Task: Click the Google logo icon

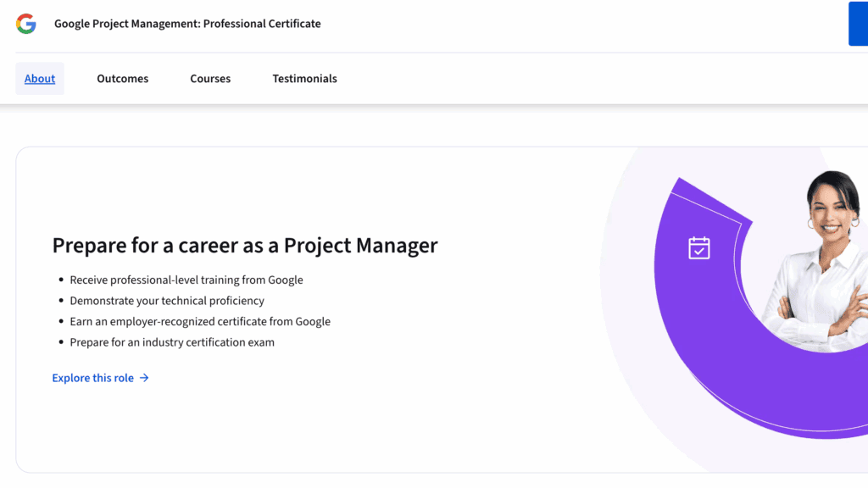Action: [x=26, y=24]
